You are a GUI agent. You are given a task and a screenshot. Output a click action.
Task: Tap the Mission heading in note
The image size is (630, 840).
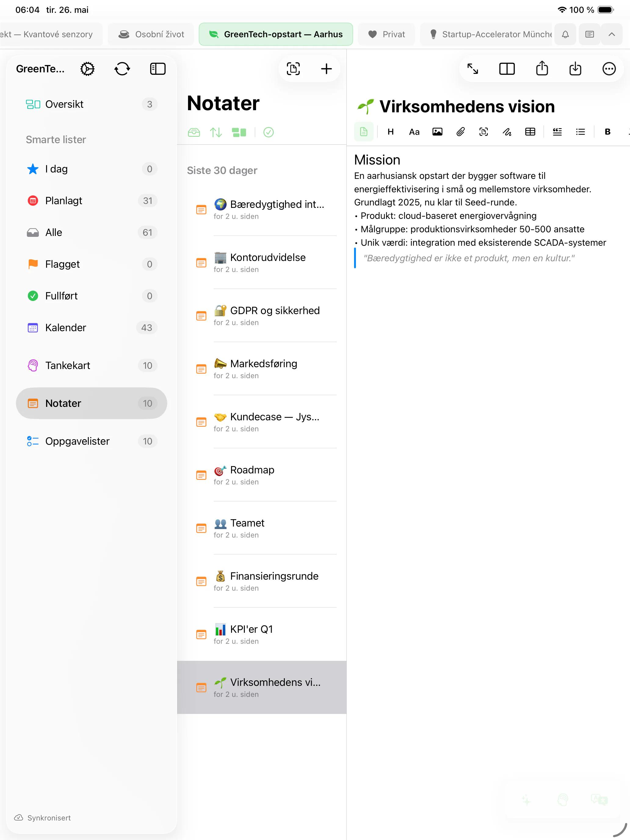(x=377, y=160)
